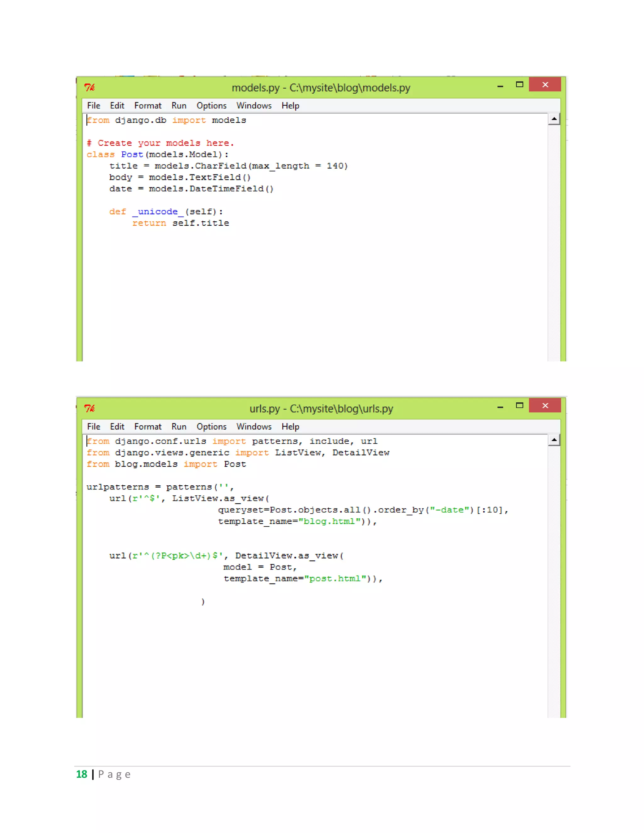Open Windows menu in urls.py window

pyautogui.click(x=254, y=427)
